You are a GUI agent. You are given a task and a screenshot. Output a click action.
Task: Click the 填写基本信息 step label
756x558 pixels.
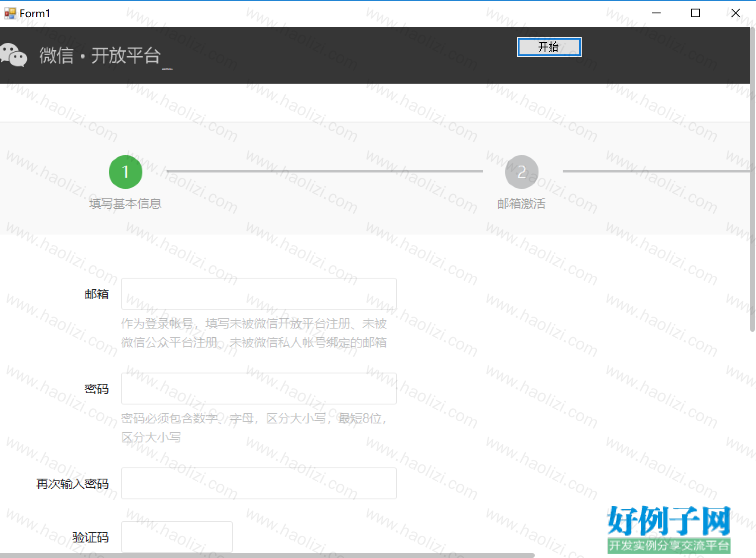(x=125, y=204)
